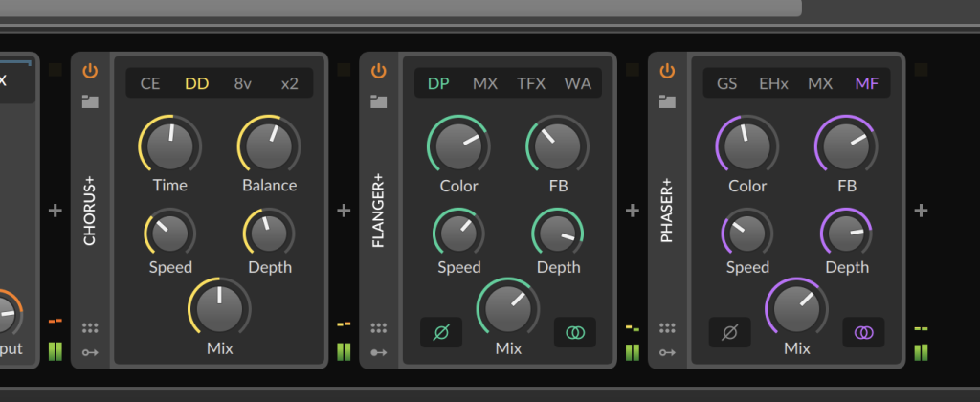Toggle the Phaser+ device power button
This screenshot has width=980, height=402.
click(x=667, y=71)
